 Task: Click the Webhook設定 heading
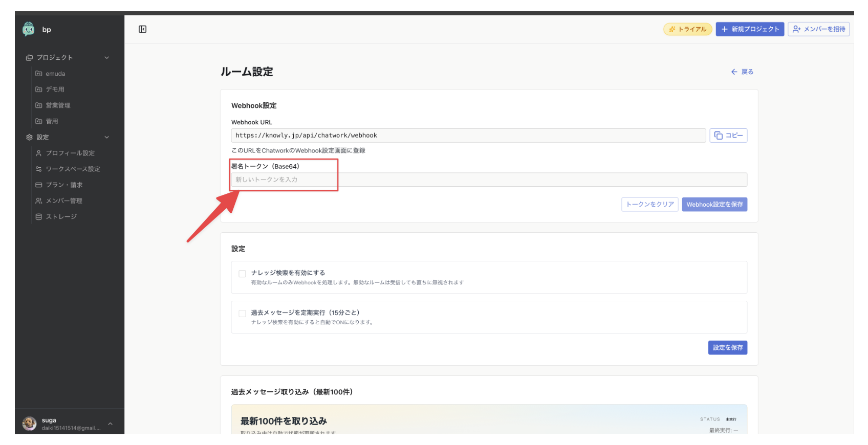254,106
